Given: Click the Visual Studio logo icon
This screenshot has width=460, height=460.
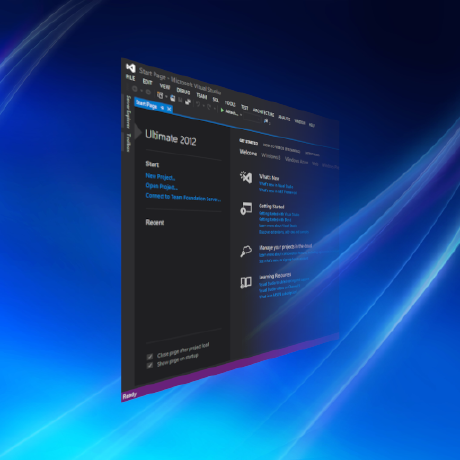Looking at the screenshot, I should (131, 68).
